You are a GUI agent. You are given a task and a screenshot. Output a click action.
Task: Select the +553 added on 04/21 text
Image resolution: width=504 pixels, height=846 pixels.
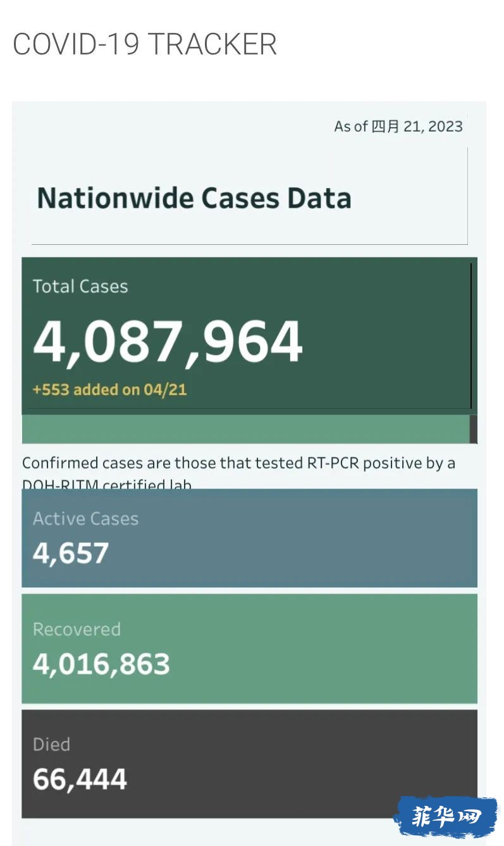tap(110, 389)
